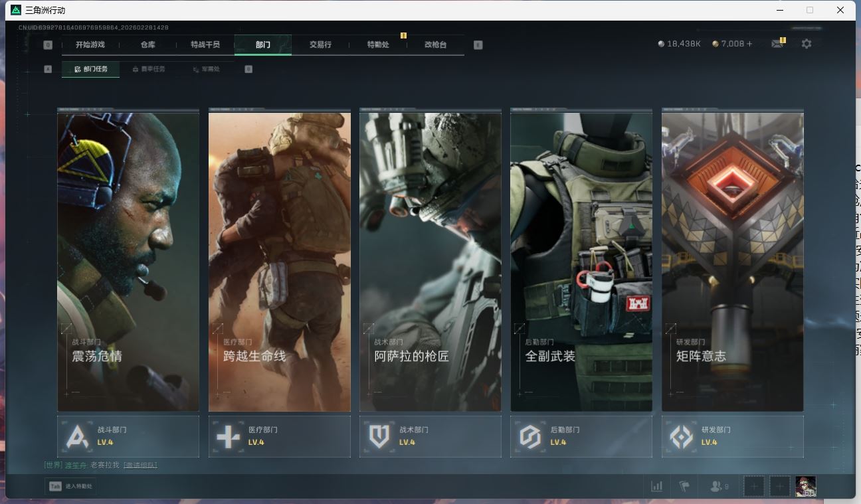Click the 医疗部门 cross icon
The image size is (861, 504).
pyautogui.click(x=229, y=436)
